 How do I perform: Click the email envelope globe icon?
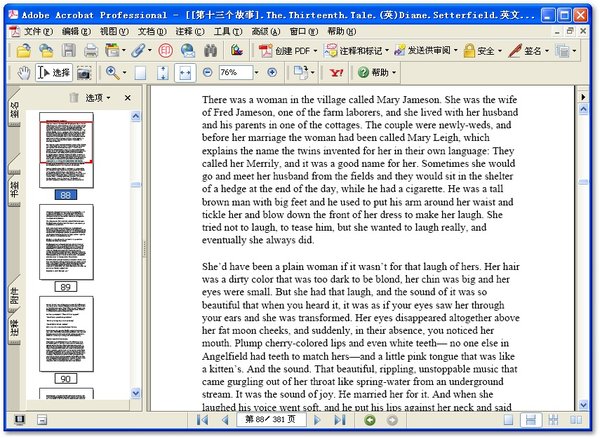click(188, 51)
